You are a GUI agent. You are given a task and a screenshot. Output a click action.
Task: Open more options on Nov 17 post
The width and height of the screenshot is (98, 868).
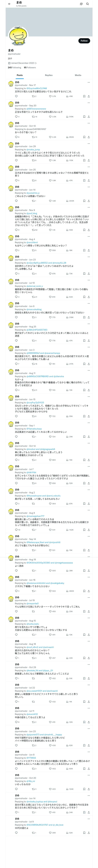(89, 82)
